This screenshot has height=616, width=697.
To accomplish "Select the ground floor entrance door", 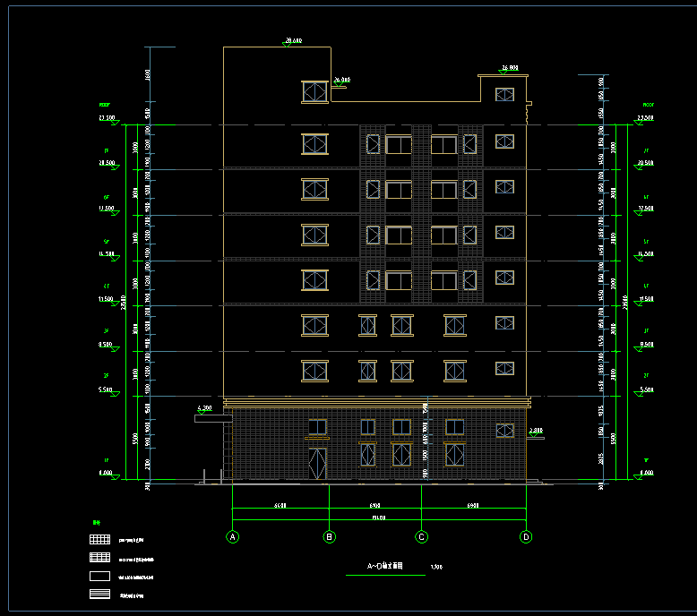I will tap(317, 464).
